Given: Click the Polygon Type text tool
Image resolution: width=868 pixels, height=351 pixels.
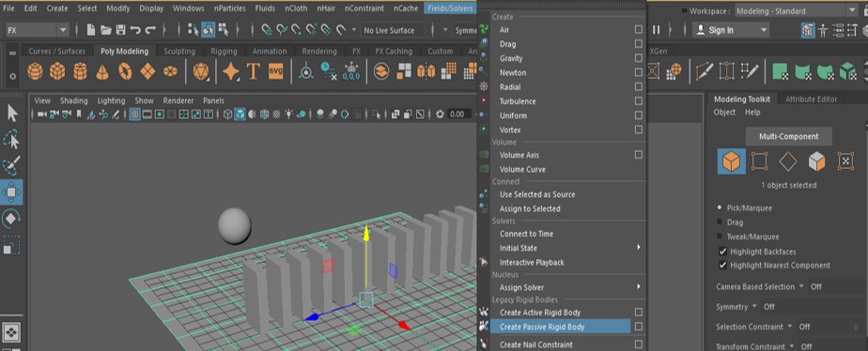Looking at the screenshot, I should (254, 71).
